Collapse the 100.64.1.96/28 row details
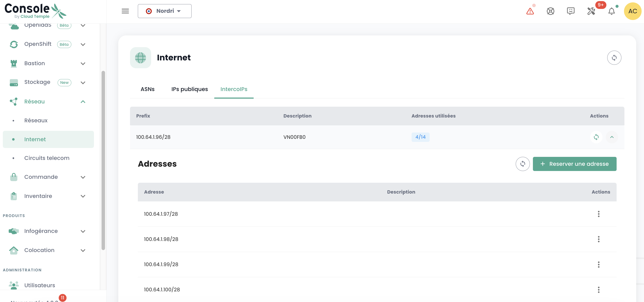Screen dimensions: 644x302 coord(612,137)
